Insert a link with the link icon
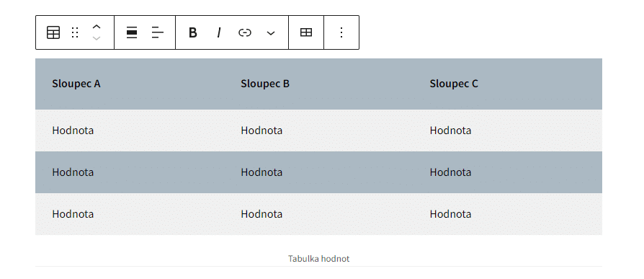 (245, 32)
